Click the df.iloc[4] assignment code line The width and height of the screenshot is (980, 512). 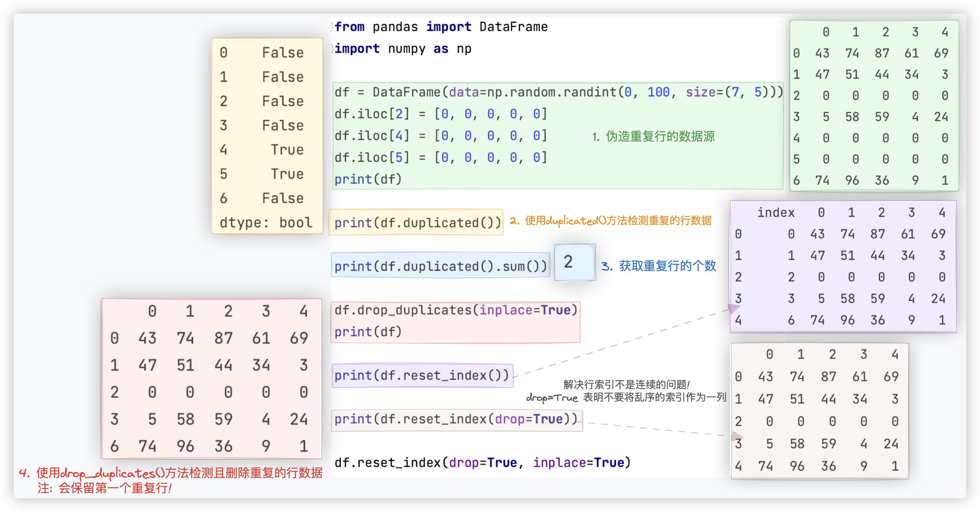point(440,136)
